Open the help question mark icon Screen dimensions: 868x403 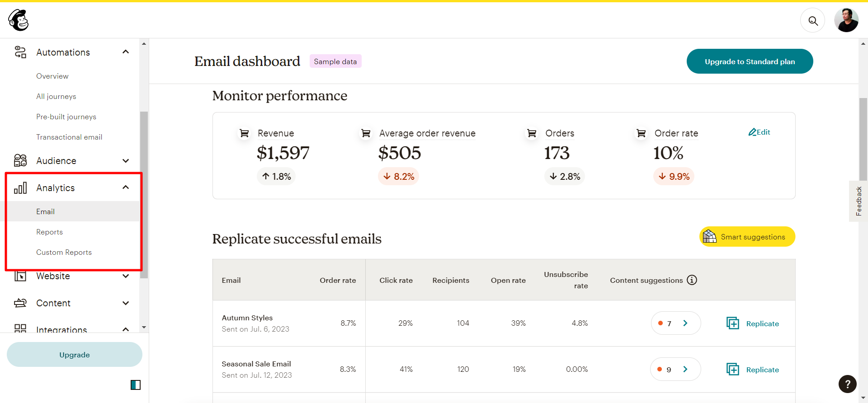click(847, 384)
